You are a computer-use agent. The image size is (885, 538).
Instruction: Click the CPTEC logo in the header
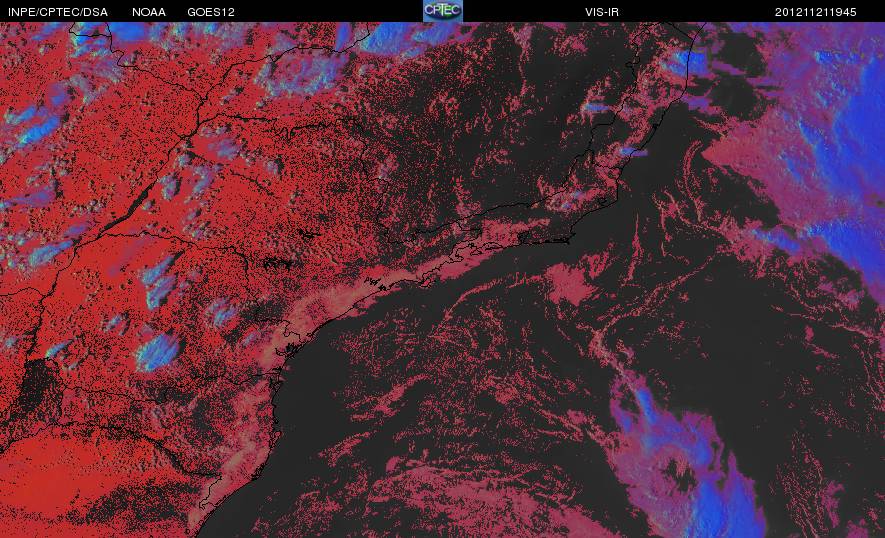click(442, 11)
